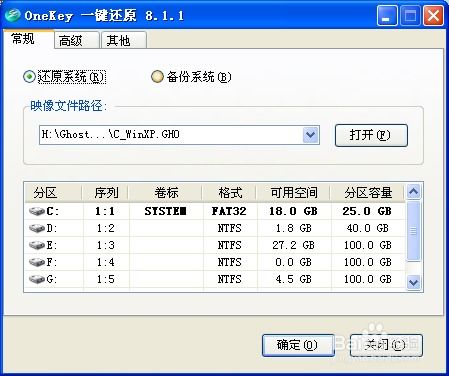Click the partition list scrollbar thumb
The image size is (449, 376).
click(x=413, y=231)
